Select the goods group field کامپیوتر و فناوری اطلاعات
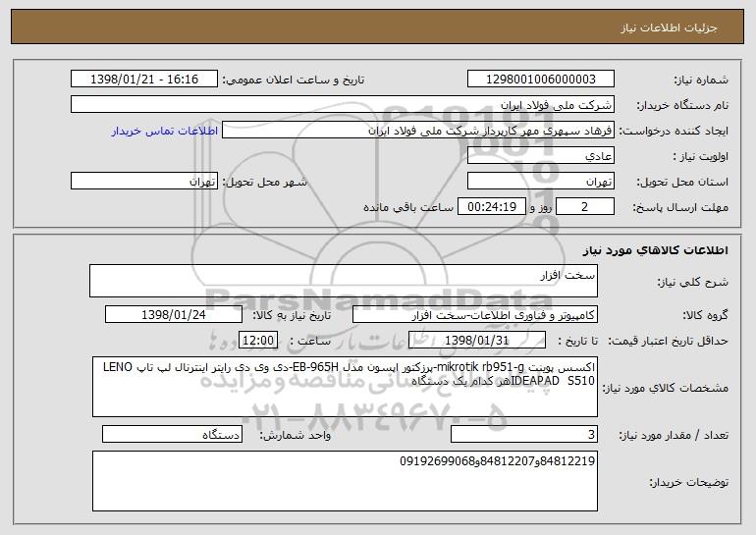This screenshot has width=756, height=535. tap(475, 315)
